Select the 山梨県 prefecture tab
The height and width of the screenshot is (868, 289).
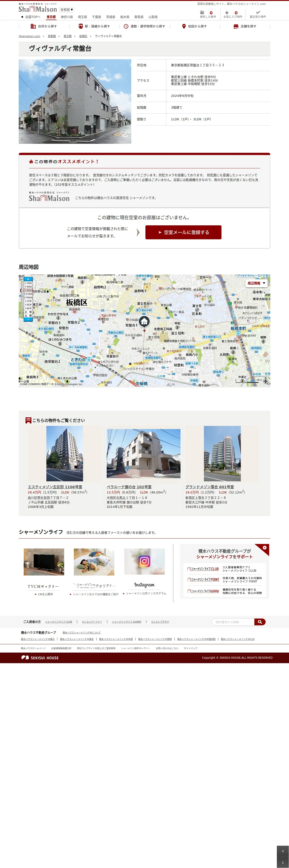(153, 17)
